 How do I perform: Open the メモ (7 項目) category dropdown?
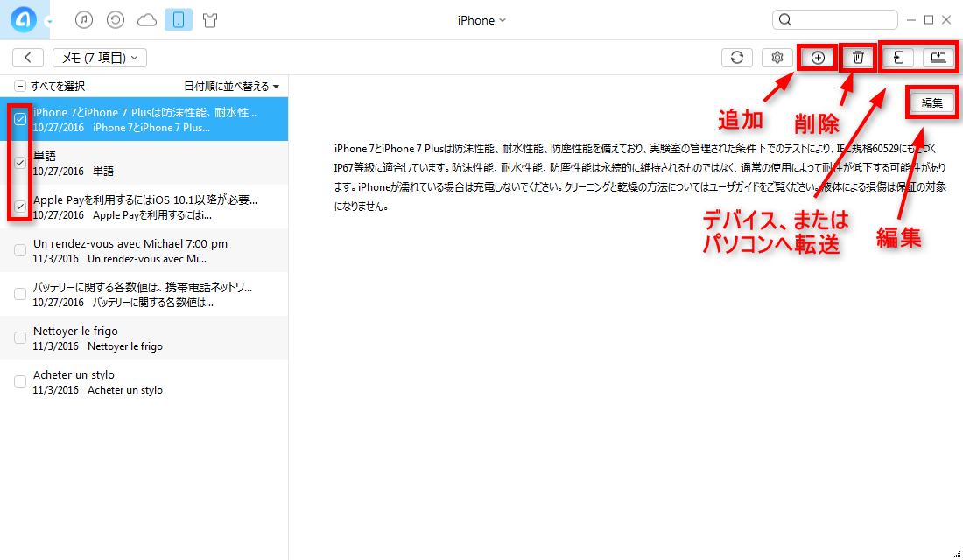[x=100, y=58]
